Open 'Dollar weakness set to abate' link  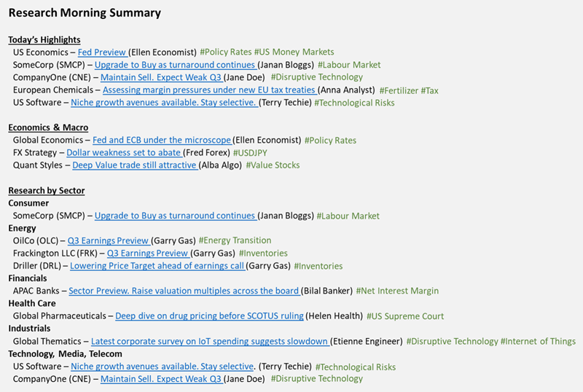[x=124, y=153]
